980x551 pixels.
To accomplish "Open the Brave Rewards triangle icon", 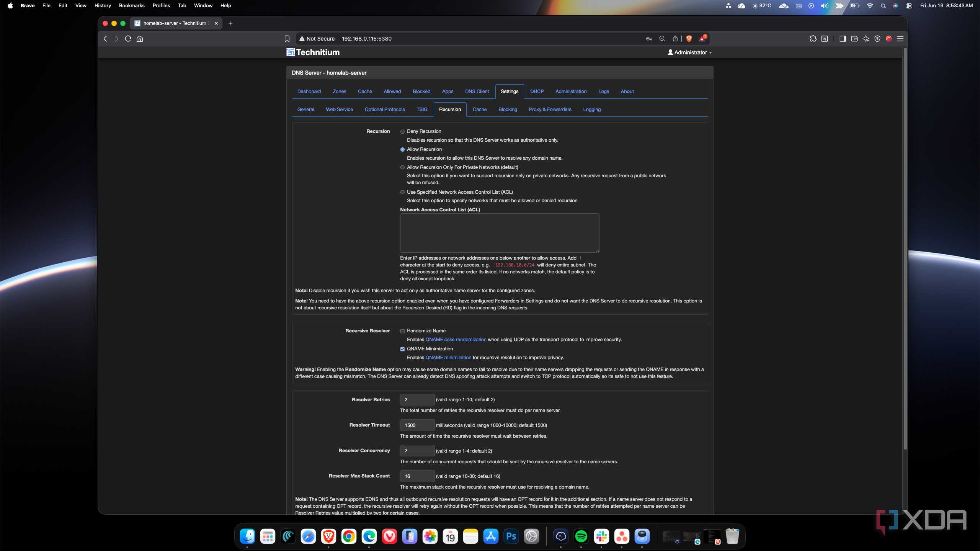I will (702, 38).
